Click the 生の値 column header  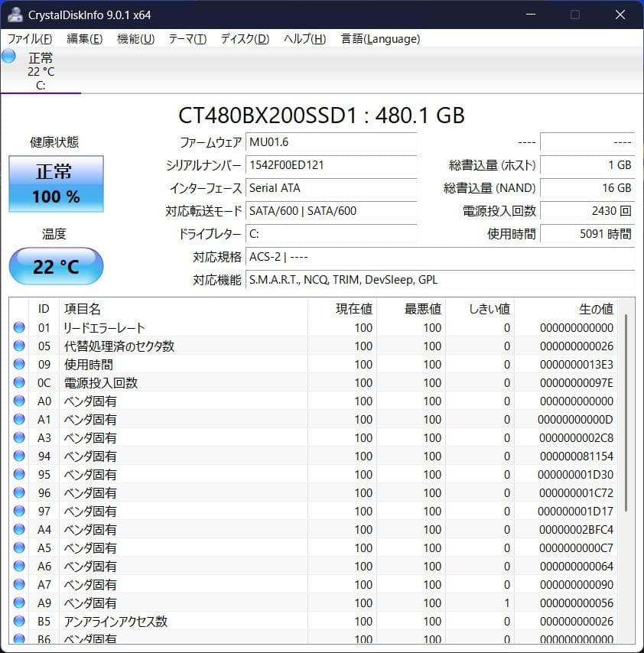coord(566,309)
